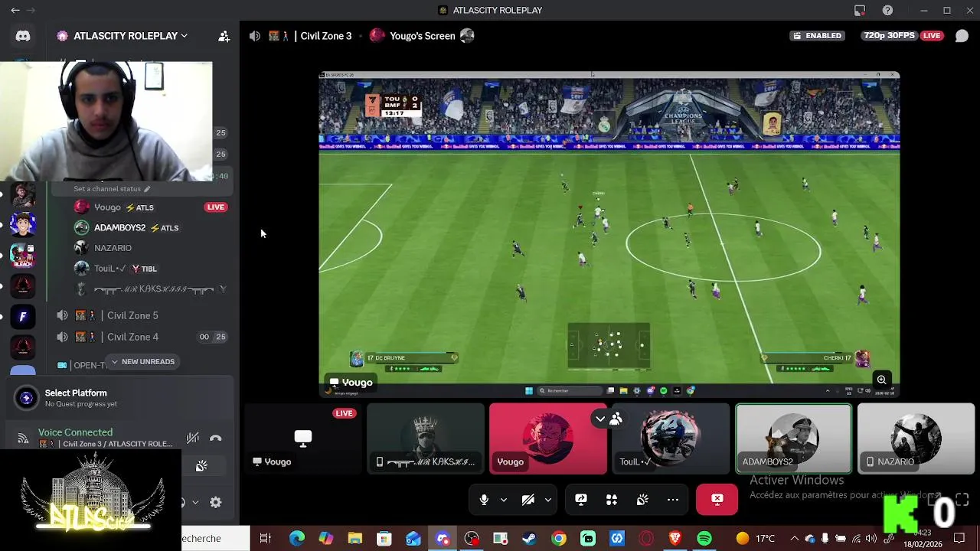Focus NAZARIO participant tile
Image resolution: width=980 pixels, height=551 pixels.
tap(916, 439)
